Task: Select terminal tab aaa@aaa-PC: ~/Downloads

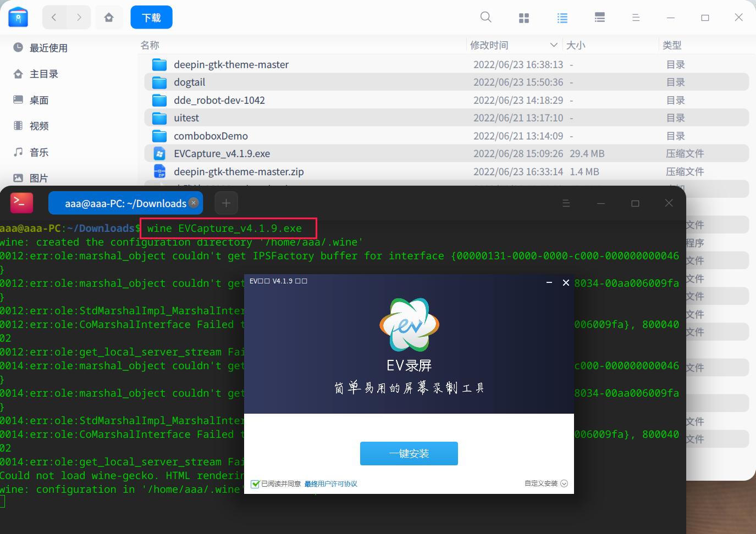Action: [125, 203]
